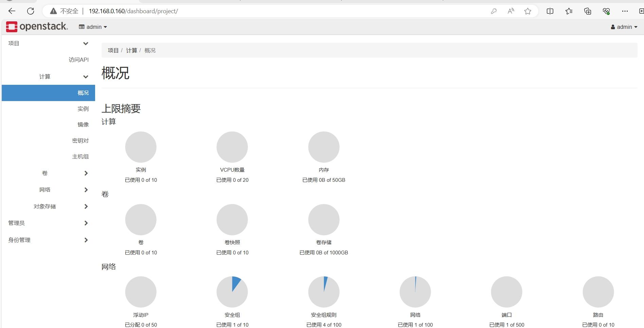Expand the 网络 submenu chevron
Viewport: 644px width, 328px height.
coord(86,190)
